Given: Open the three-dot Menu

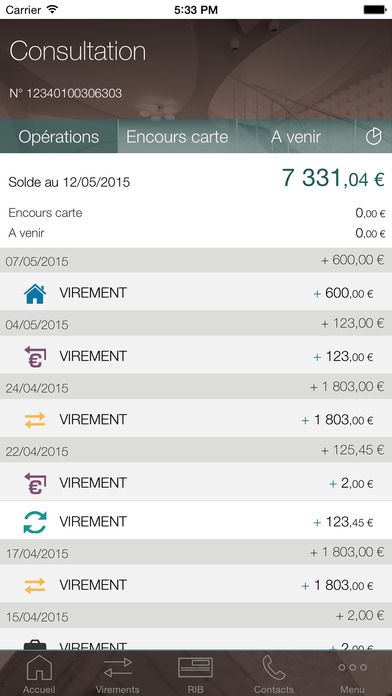Looking at the screenshot, I should (x=352, y=674).
